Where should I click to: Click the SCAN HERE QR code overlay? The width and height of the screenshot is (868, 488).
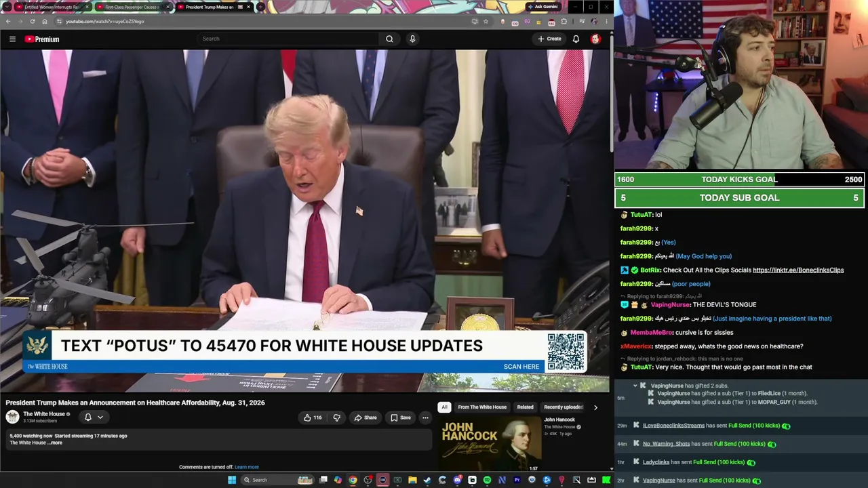566,351
